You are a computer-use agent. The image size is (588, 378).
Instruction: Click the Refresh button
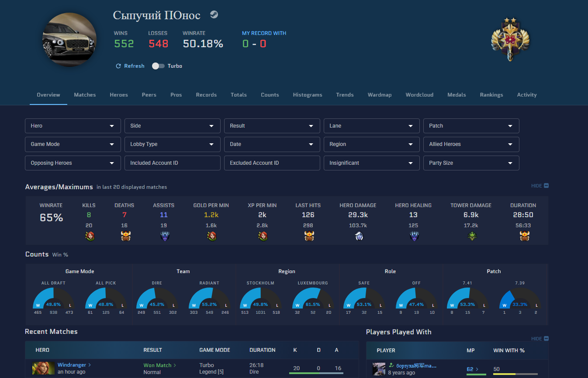[x=130, y=66]
